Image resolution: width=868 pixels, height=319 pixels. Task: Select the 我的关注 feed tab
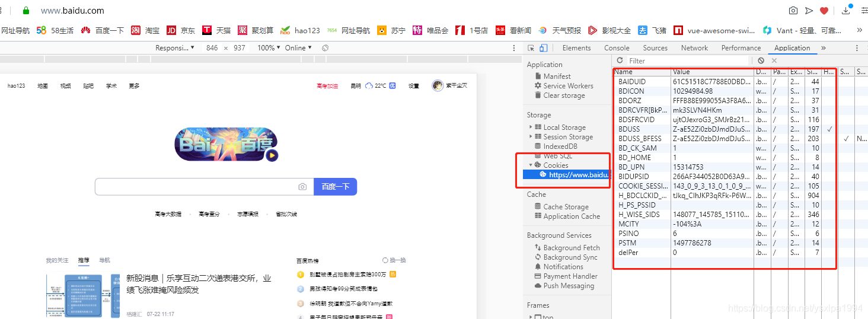[57, 260]
